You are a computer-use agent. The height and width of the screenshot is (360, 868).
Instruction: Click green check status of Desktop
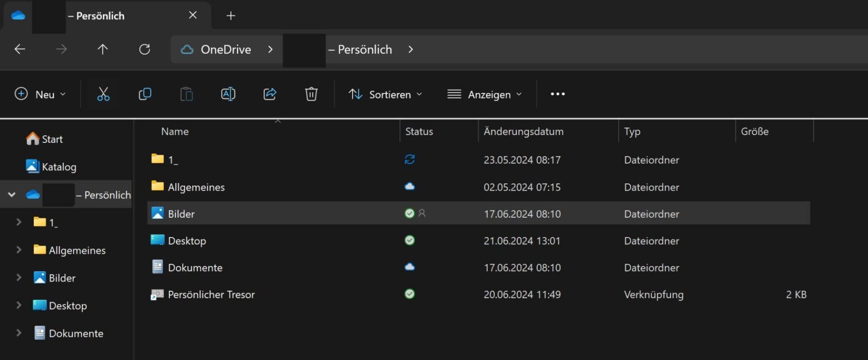click(410, 240)
